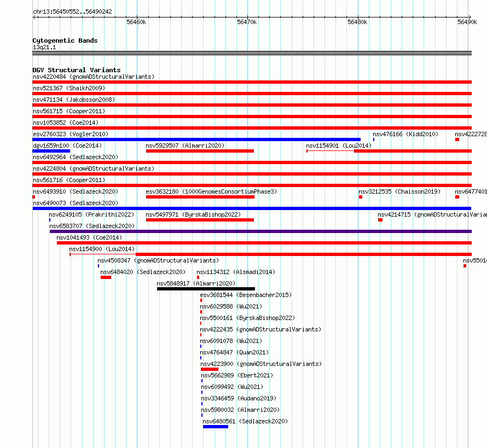487x448 pixels.
Task: Select red bar under nsv5497971
Action: click(x=200, y=220)
